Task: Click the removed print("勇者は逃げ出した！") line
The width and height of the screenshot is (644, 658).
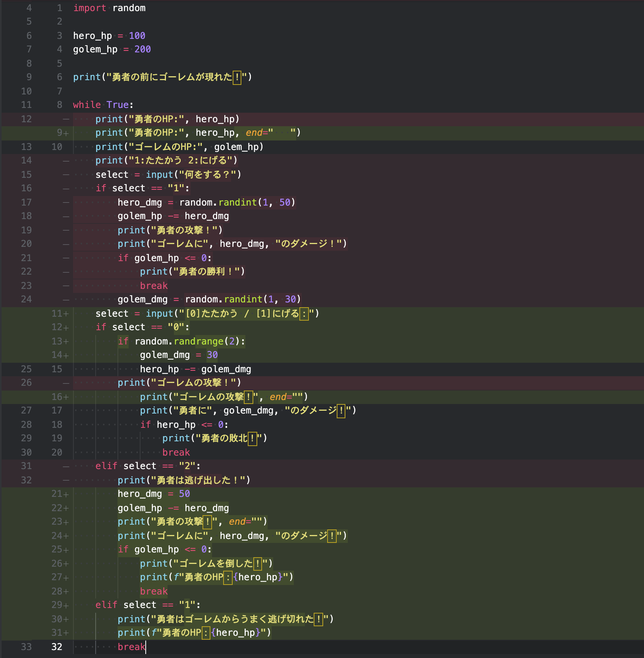Action: [x=184, y=480]
